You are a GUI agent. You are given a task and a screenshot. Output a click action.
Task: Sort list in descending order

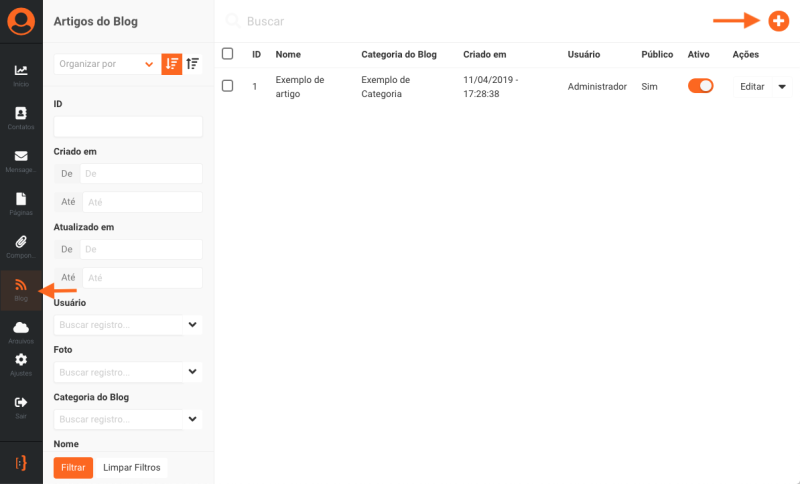click(172, 64)
